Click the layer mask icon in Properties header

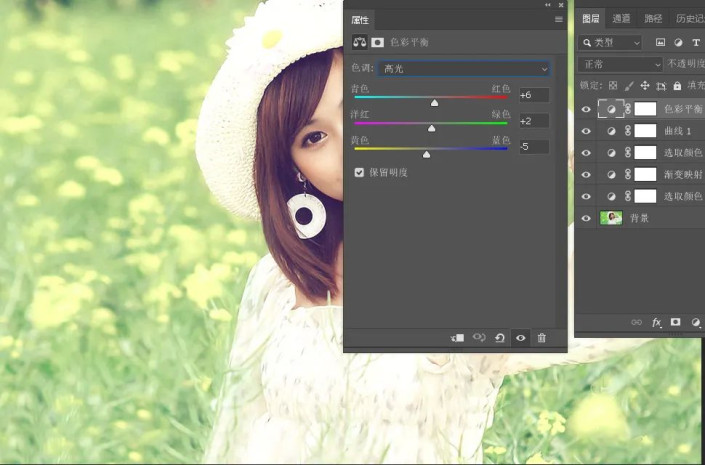378,43
